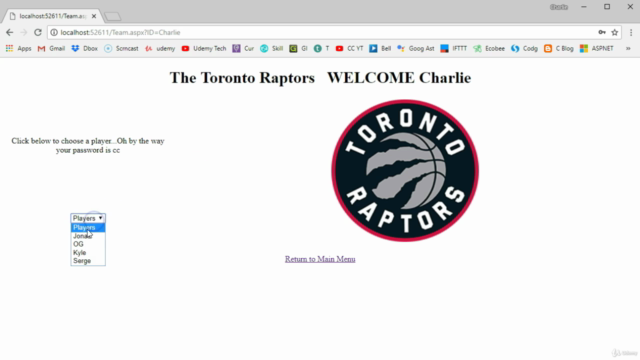Click the 'your password is cc' text
The image size is (640, 360).
pos(88,150)
